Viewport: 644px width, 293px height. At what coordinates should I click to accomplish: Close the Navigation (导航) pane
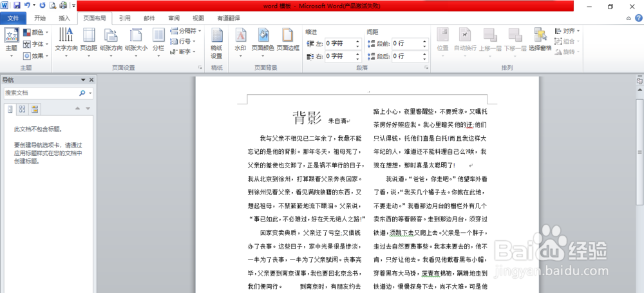[91, 80]
